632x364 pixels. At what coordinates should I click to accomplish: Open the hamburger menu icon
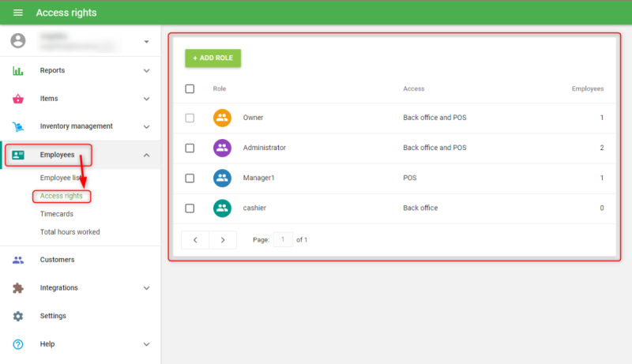(18, 13)
